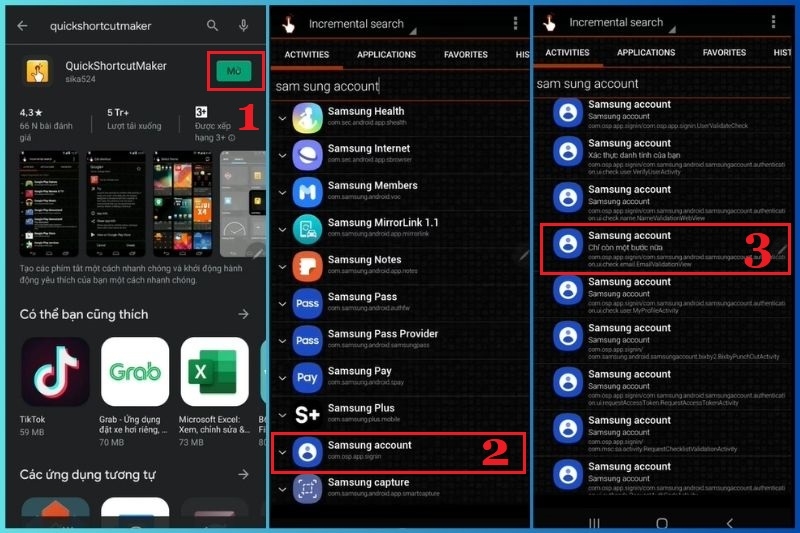Select the Samsung Plus icon
800x533 pixels.
click(307, 415)
